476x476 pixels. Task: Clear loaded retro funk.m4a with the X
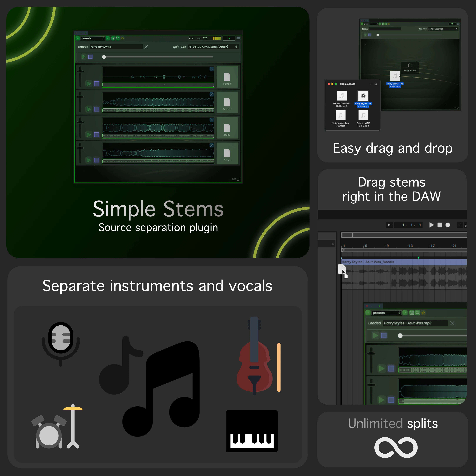tap(146, 47)
